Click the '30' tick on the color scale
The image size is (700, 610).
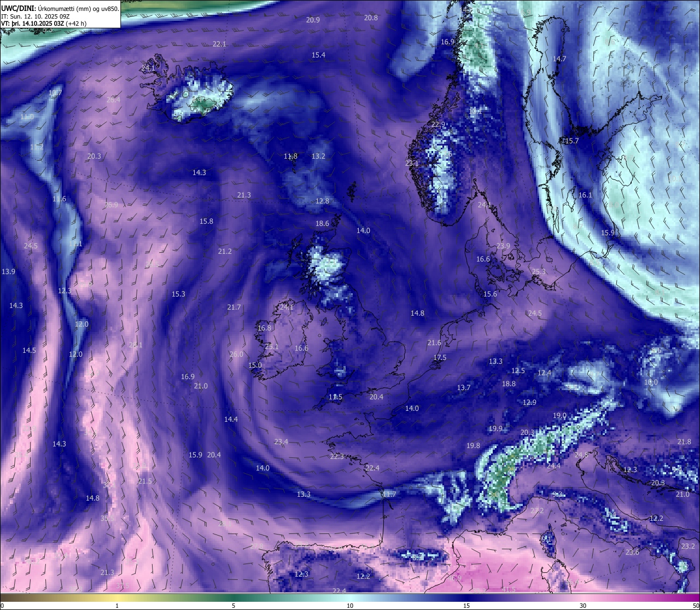(x=583, y=606)
